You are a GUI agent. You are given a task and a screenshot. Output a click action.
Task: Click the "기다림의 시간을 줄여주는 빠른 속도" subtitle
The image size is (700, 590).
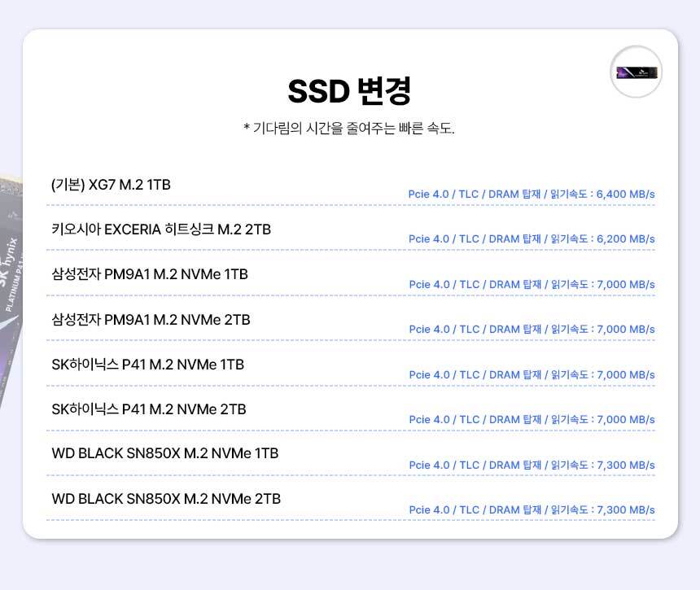pyautogui.click(x=349, y=129)
